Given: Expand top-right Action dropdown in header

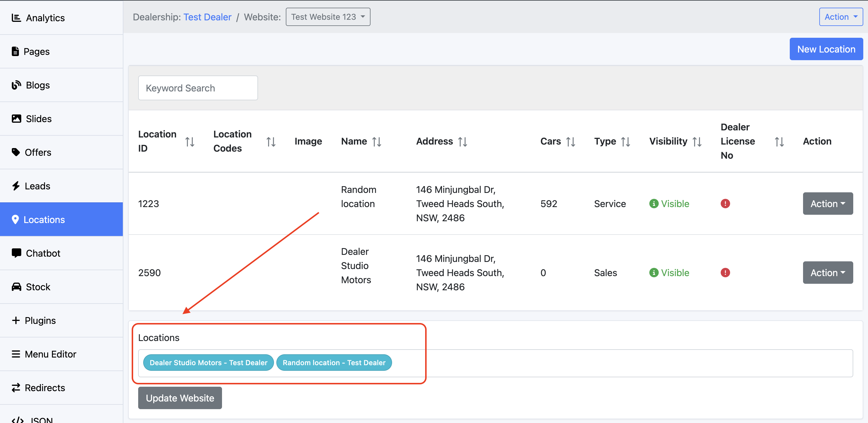Looking at the screenshot, I should point(840,17).
